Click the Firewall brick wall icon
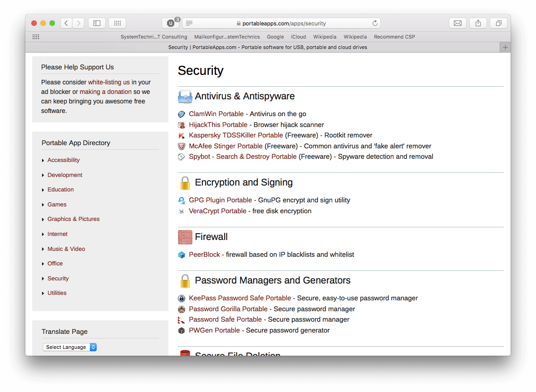536x392 pixels. (x=185, y=237)
